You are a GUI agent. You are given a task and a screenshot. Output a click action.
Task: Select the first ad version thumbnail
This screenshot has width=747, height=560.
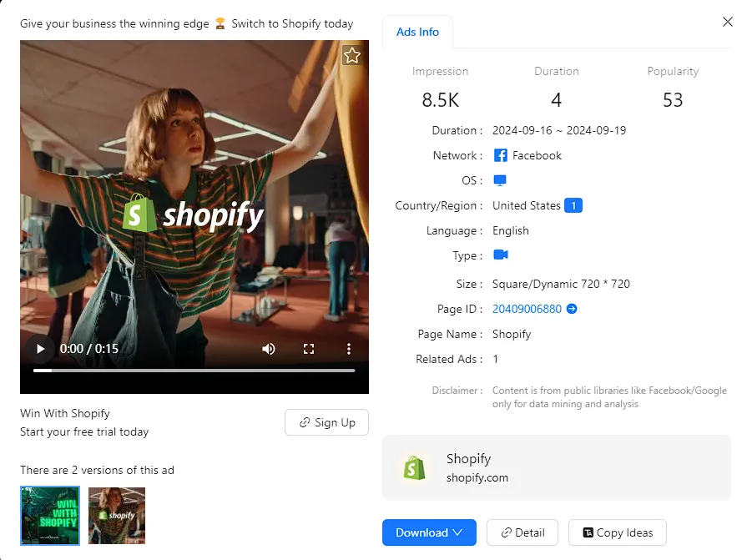point(50,516)
